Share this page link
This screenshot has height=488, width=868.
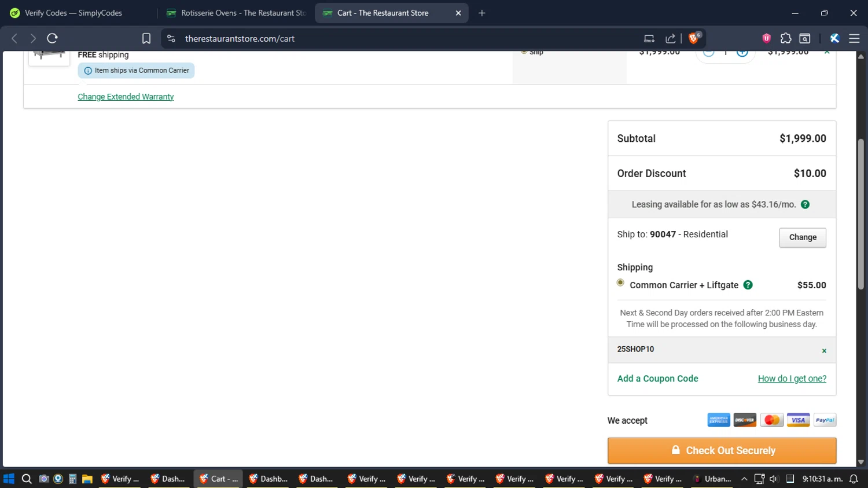[671, 39]
